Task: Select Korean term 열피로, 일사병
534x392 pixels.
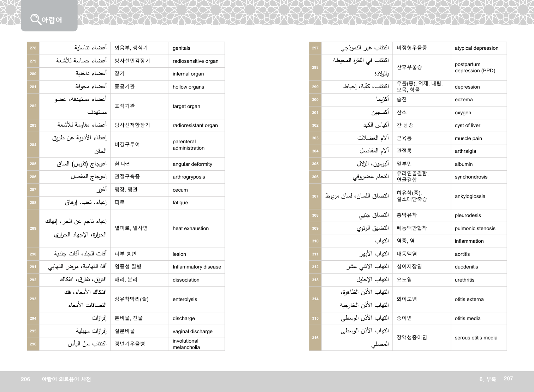Action: tap(131, 228)
